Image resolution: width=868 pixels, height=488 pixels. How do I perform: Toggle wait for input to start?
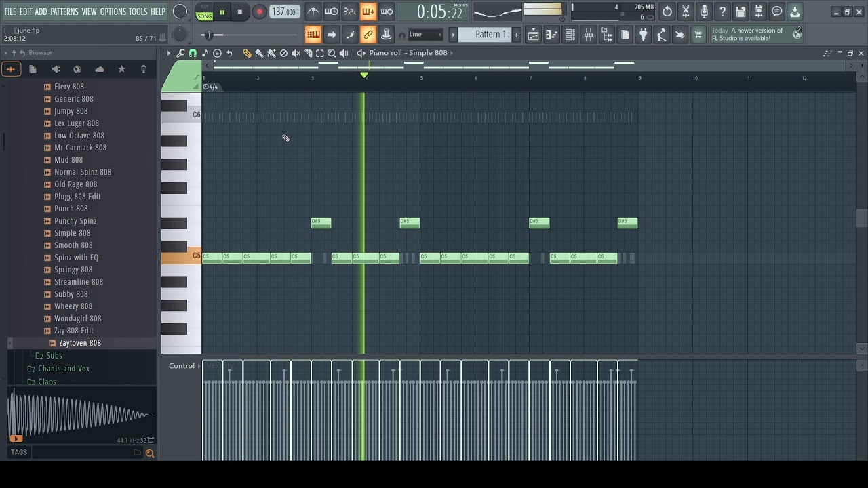(x=332, y=12)
